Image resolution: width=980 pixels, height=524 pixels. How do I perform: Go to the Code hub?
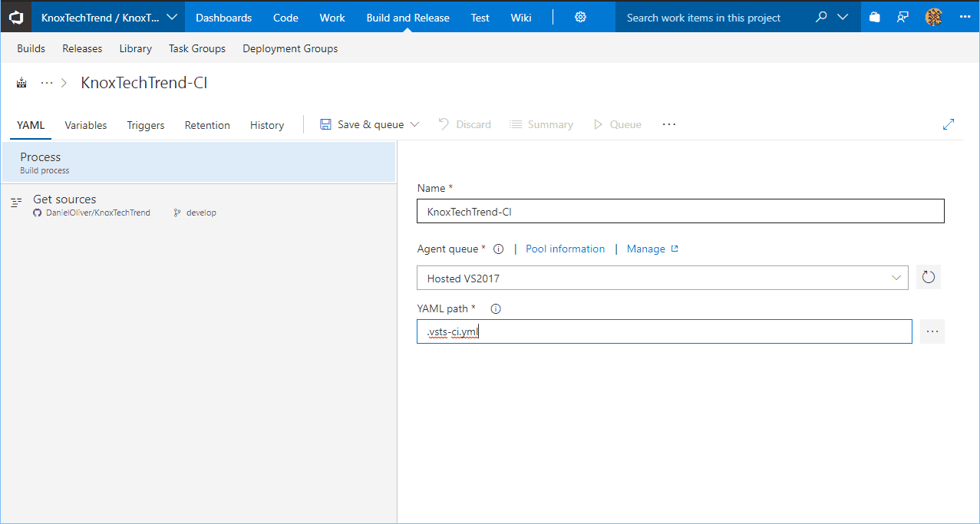coord(285,17)
